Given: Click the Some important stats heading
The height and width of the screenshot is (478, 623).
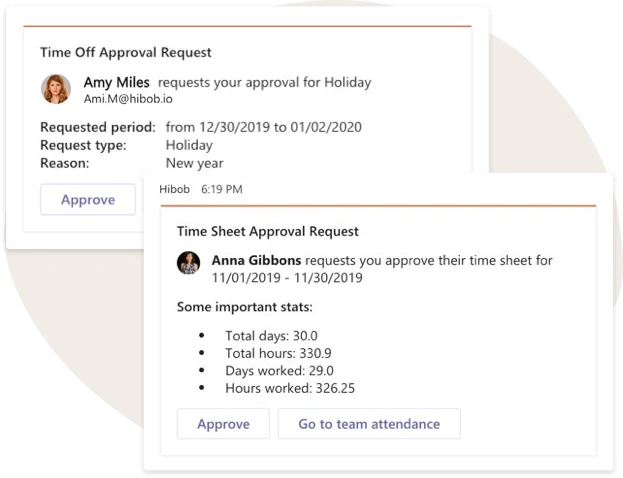Looking at the screenshot, I should click(x=244, y=307).
